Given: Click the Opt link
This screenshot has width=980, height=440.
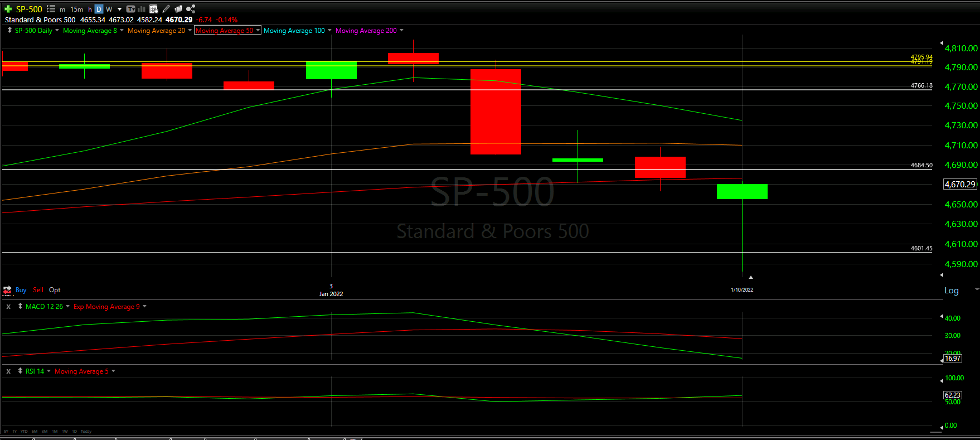Looking at the screenshot, I should tap(55, 290).
